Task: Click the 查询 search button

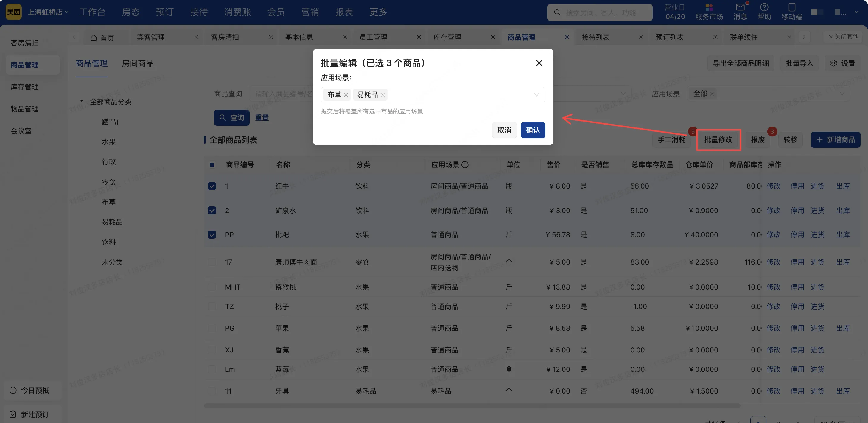Action: pos(231,118)
